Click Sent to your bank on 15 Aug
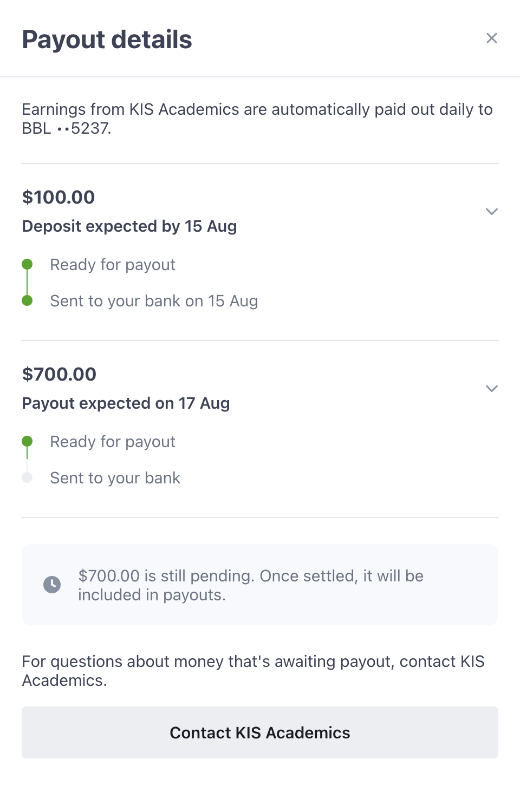The height and width of the screenshot is (812, 520). tap(154, 301)
